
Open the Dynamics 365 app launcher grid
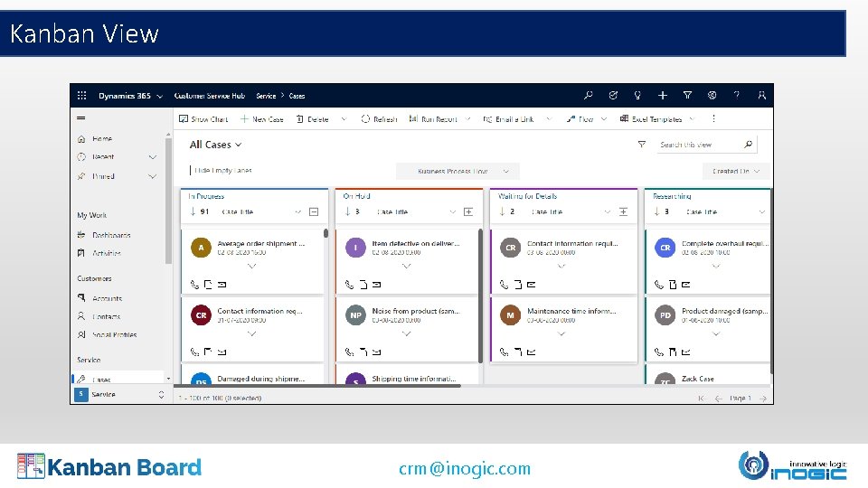click(82, 95)
